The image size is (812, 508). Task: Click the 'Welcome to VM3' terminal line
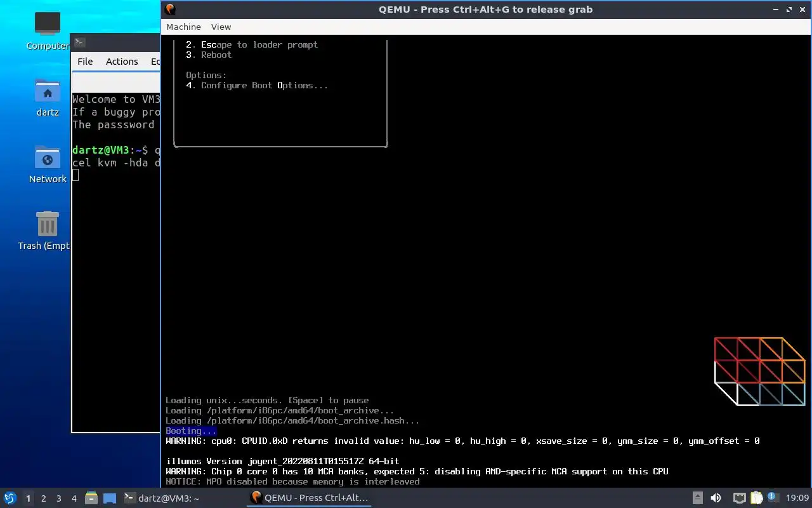click(x=116, y=99)
